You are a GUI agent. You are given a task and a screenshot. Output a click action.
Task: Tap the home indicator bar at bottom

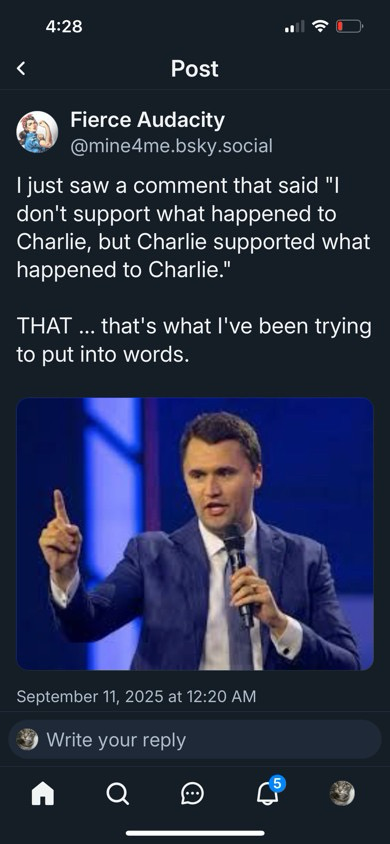[x=195, y=833]
